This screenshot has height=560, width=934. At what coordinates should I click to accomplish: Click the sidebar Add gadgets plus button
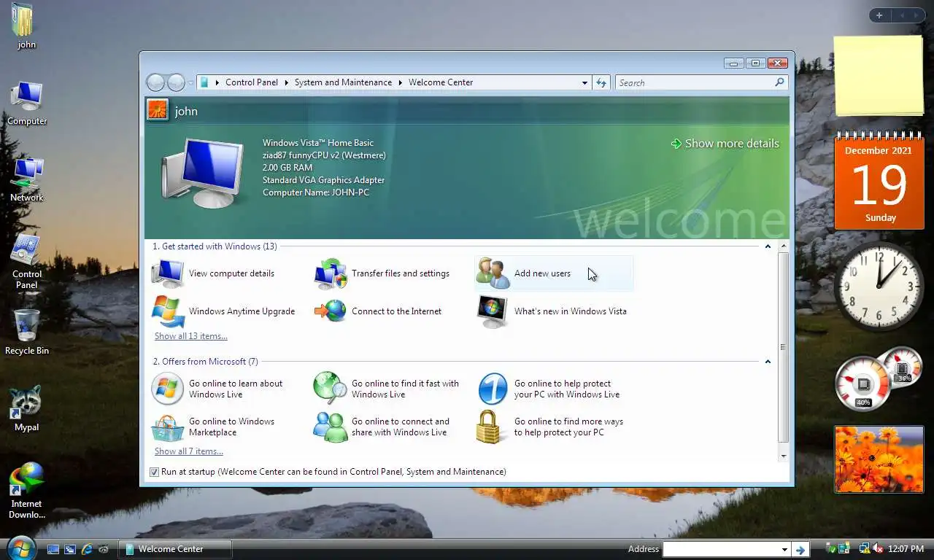point(879,15)
